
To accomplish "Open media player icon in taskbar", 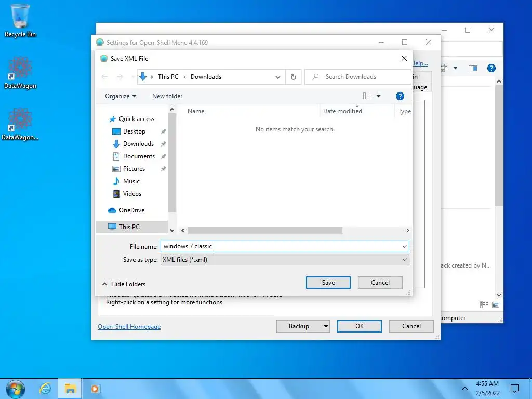I will [x=96, y=389].
